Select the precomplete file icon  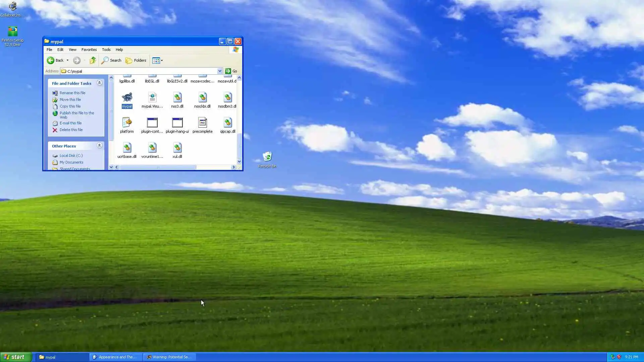pos(202,123)
